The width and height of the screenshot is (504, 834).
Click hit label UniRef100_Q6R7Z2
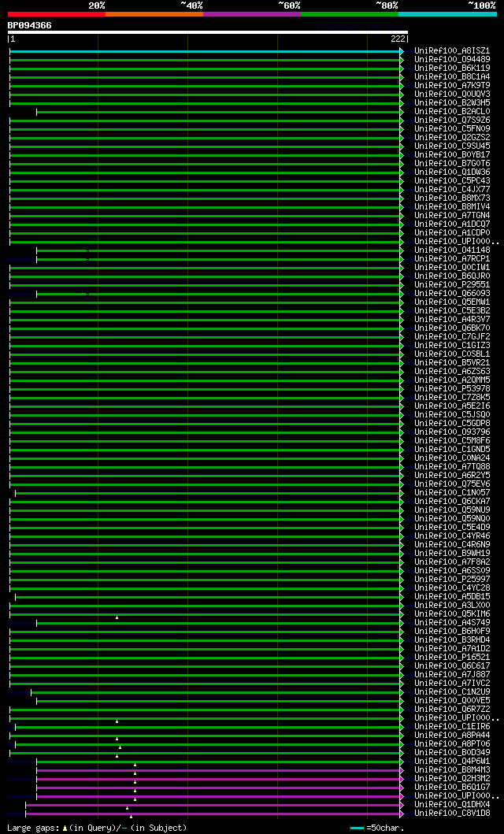pyautogui.click(x=453, y=709)
